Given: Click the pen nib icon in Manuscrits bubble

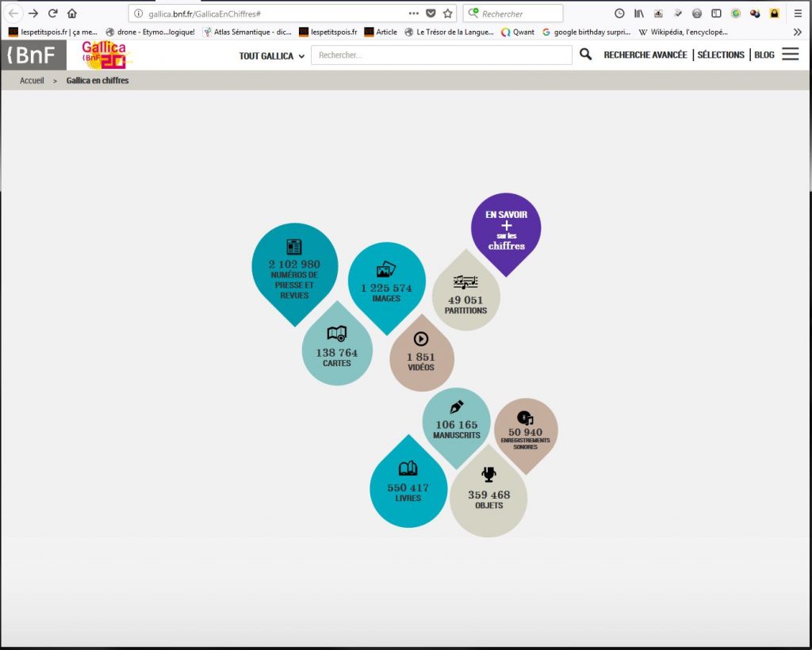Looking at the screenshot, I should click(x=457, y=407).
